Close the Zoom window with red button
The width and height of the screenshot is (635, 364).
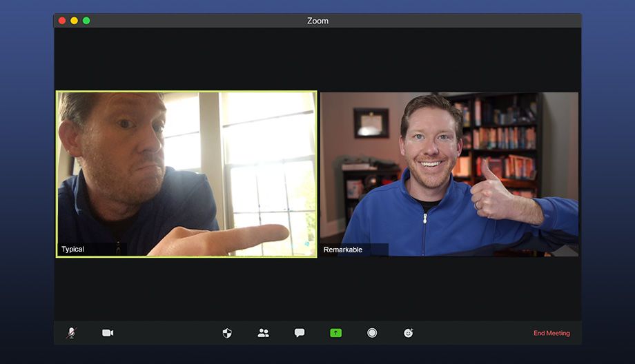(62, 21)
